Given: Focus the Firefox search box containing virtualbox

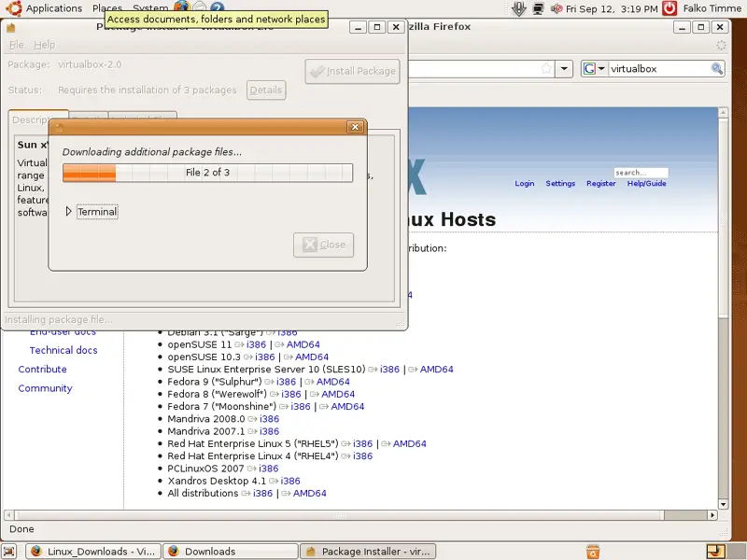Looking at the screenshot, I should (x=659, y=68).
